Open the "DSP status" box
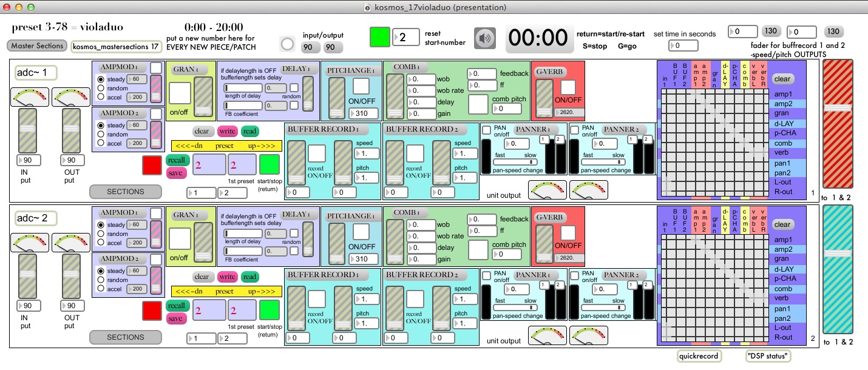Viewport: 868px width, 370px height. [x=768, y=357]
